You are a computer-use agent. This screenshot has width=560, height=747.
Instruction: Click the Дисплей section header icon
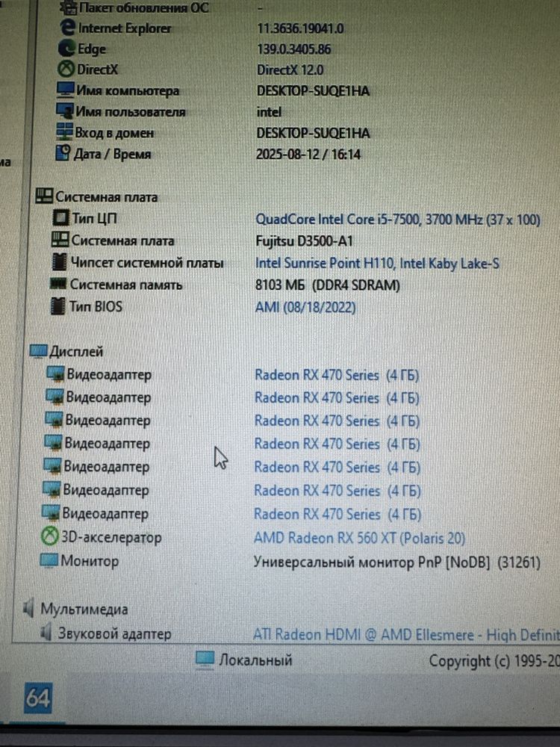point(38,351)
